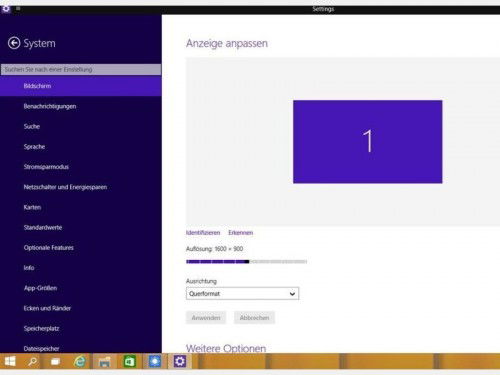Viewport: 500px width, 375px height.
Task: Open Netzschalter und Energiesparen section
Action: (x=65, y=187)
